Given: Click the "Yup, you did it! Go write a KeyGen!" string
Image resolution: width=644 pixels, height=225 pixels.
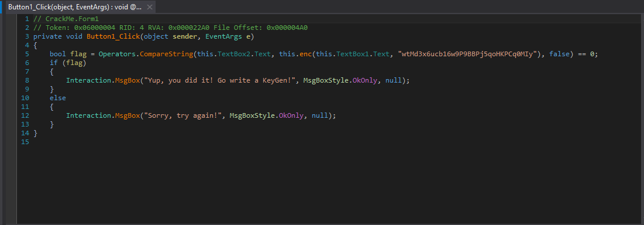Looking at the screenshot, I should pyautogui.click(x=219, y=81).
